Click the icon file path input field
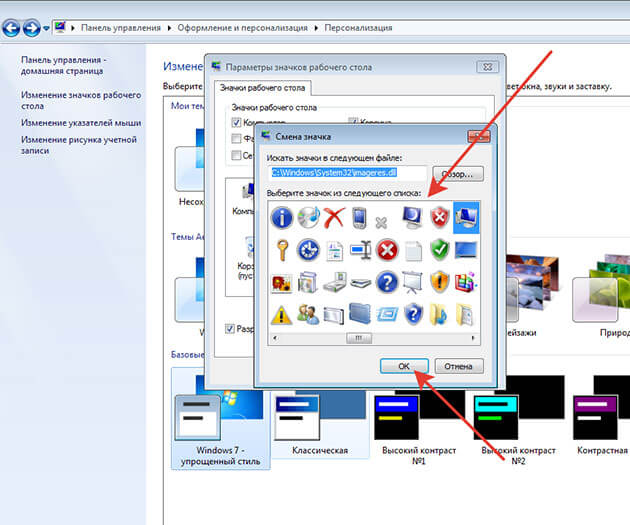630x525 pixels. point(348,174)
